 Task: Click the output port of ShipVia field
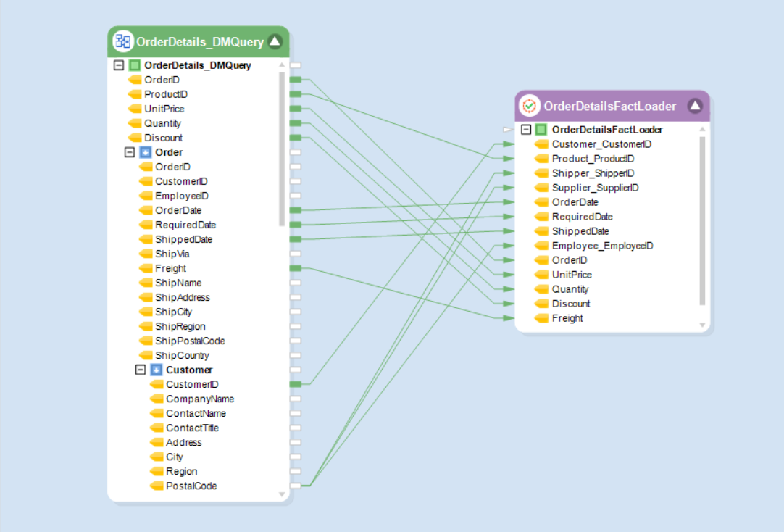(x=296, y=254)
